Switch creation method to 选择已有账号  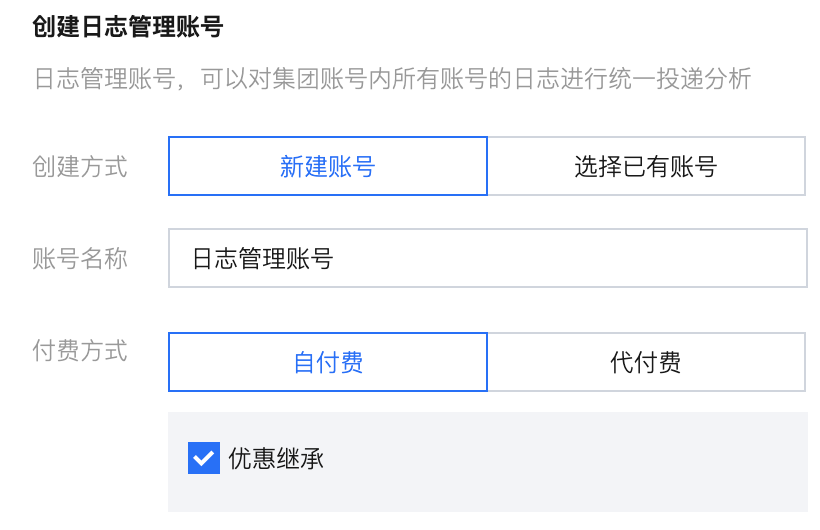[x=646, y=166]
